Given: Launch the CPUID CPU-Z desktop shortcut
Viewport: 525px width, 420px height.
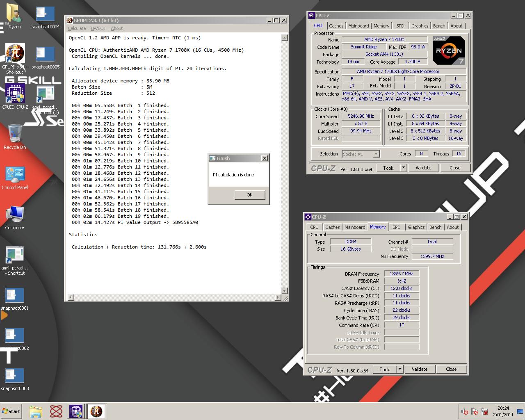Looking at the screenshot, I should 15,97.
